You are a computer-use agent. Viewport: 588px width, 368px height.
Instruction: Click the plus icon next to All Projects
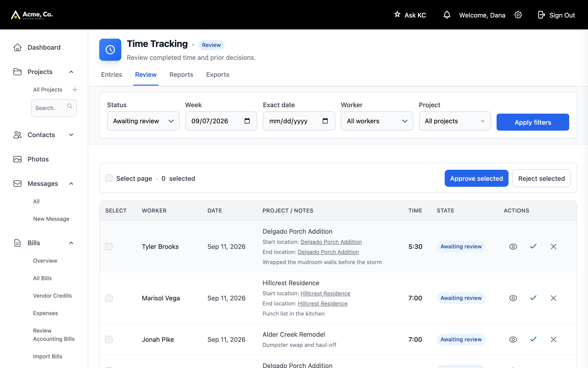(x=75, y=90)
